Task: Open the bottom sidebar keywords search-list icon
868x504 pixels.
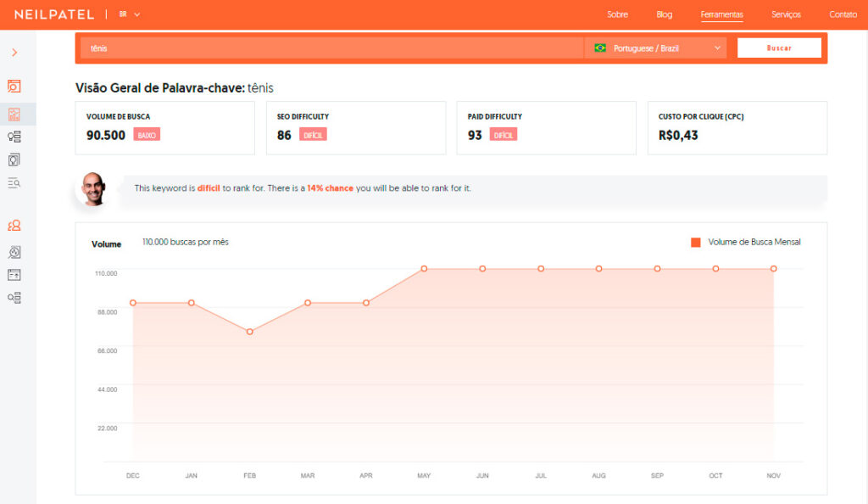Action: [x=14, y=298]
